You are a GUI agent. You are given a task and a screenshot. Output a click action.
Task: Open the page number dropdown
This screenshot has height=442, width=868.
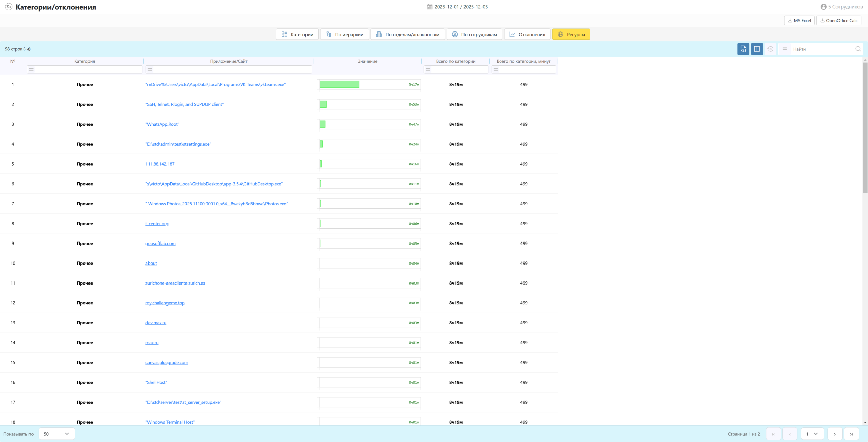coord(812,434)
